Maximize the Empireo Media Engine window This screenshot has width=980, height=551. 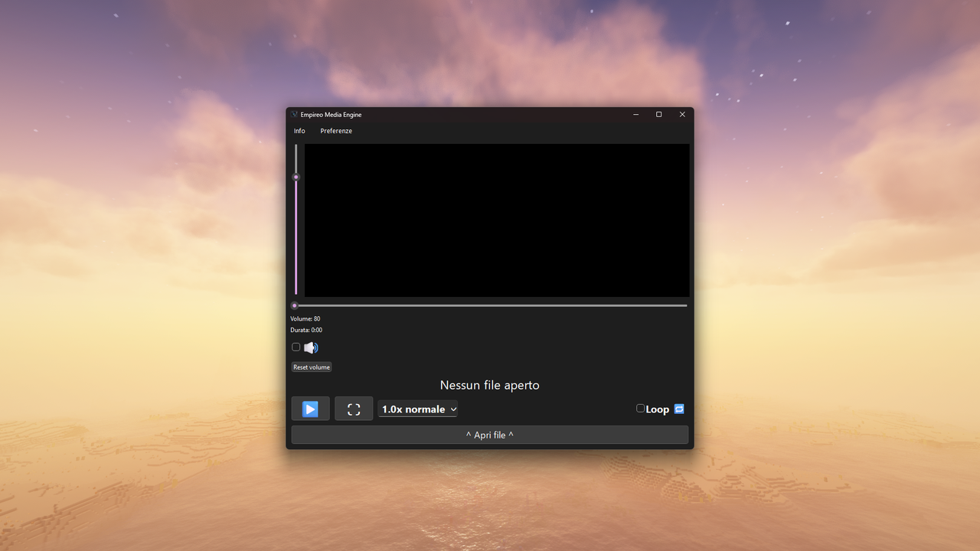point(658,115)
